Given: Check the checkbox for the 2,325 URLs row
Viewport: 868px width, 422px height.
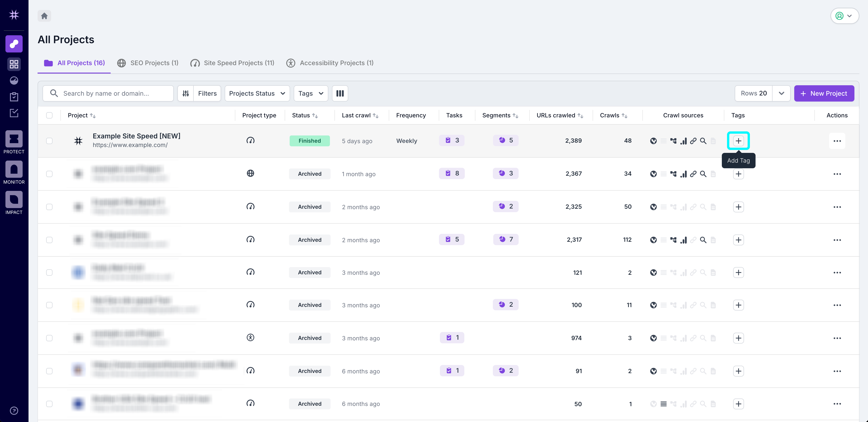Looking at the screenshot, I should click(x=49, y=207).
